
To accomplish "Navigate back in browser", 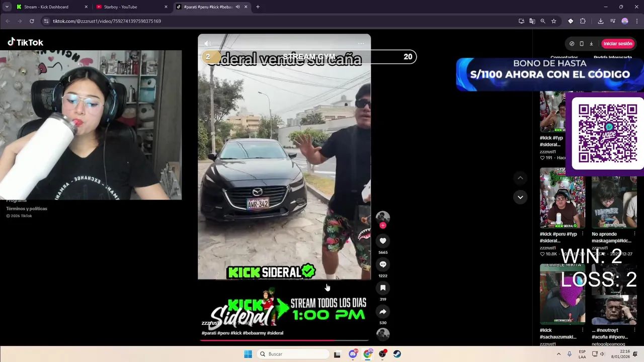I will [x=8, y=21].
